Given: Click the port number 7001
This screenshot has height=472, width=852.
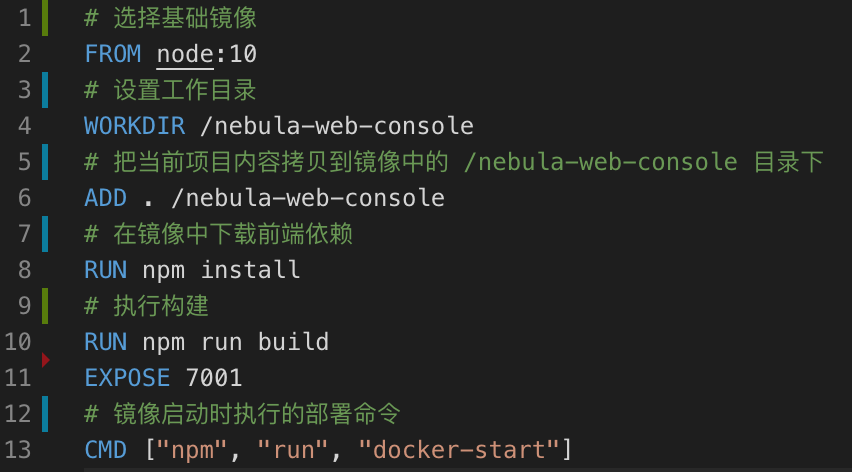Looking at the screenshot, I should pyautogui.click(x=214, y=378).
